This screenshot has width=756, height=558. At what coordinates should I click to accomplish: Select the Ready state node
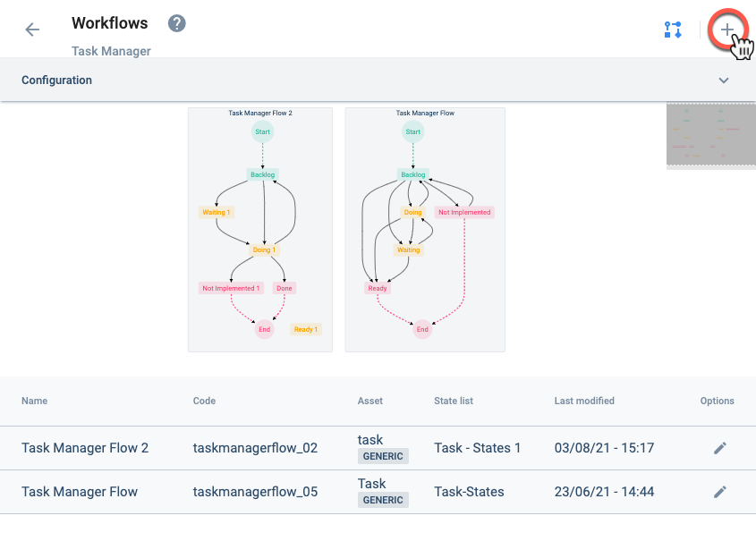coord(378,288)
